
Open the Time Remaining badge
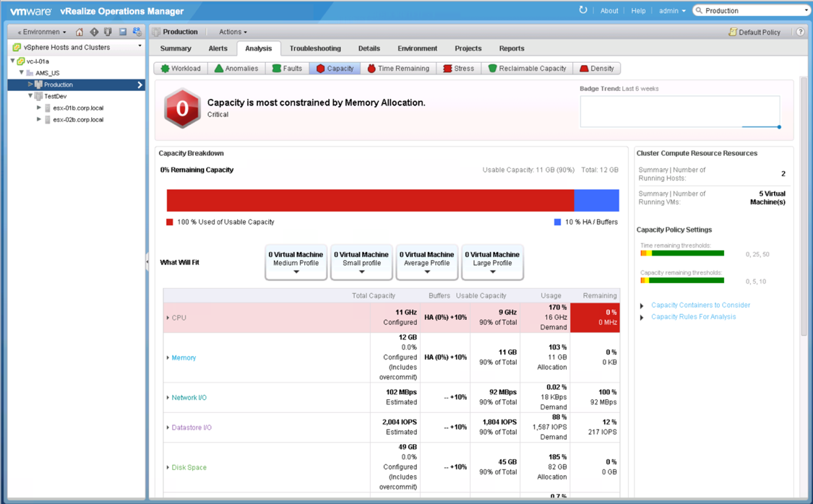397,69
